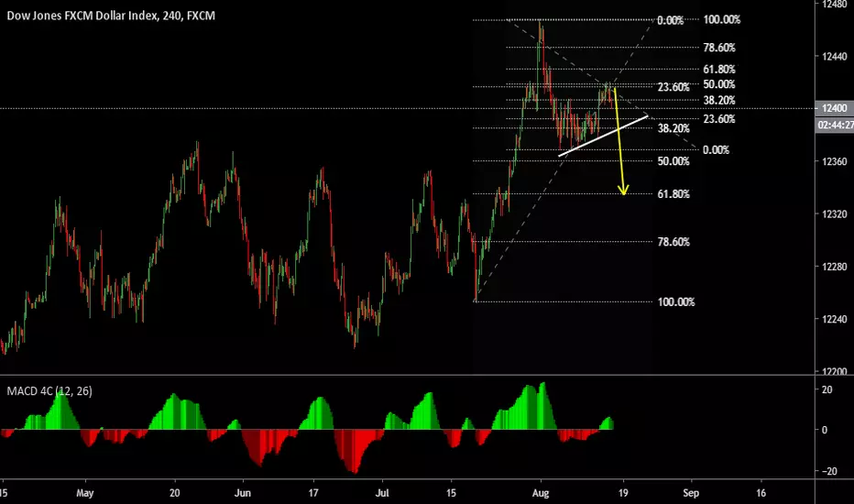Click the 17 date label after Jun
Viewport: 854px width, 504px height.
point(313,493)
